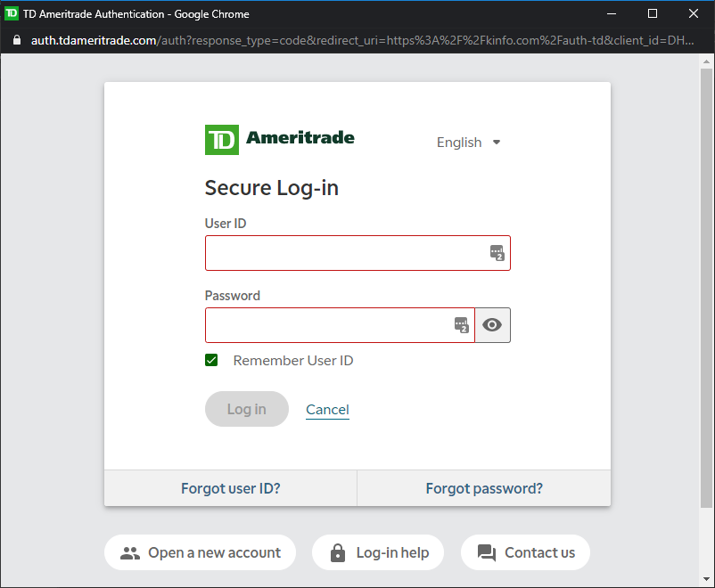Open the Forgot user ID? link
The height and width of the screenshot is (588, 715).
coord(231,488)
